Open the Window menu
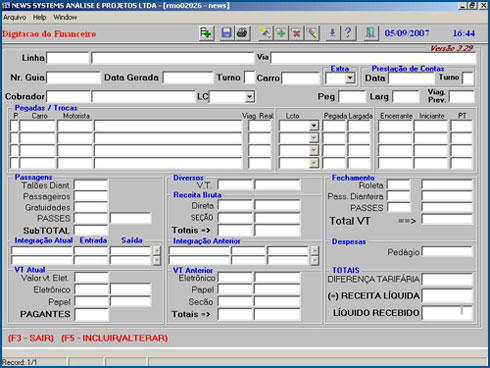This screenshot has width=490, height=368. click(x=65, y=17)
